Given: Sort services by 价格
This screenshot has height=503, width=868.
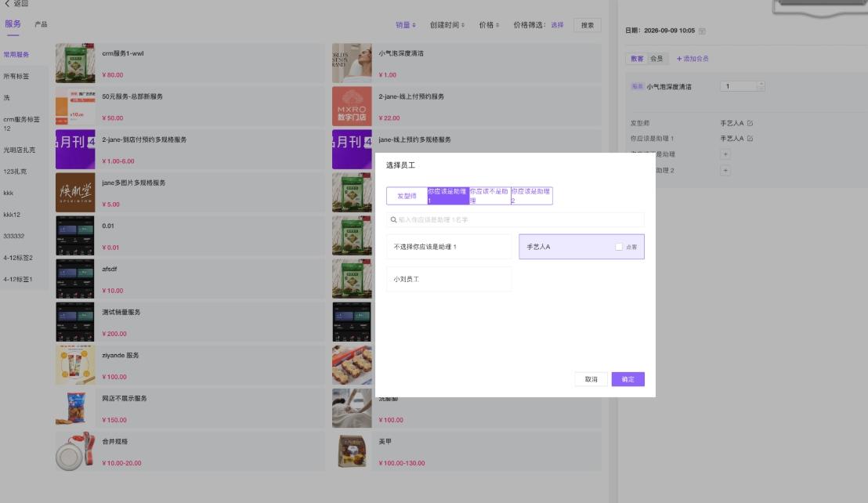Looking at the screenshot, I should [x=490, y=25].
